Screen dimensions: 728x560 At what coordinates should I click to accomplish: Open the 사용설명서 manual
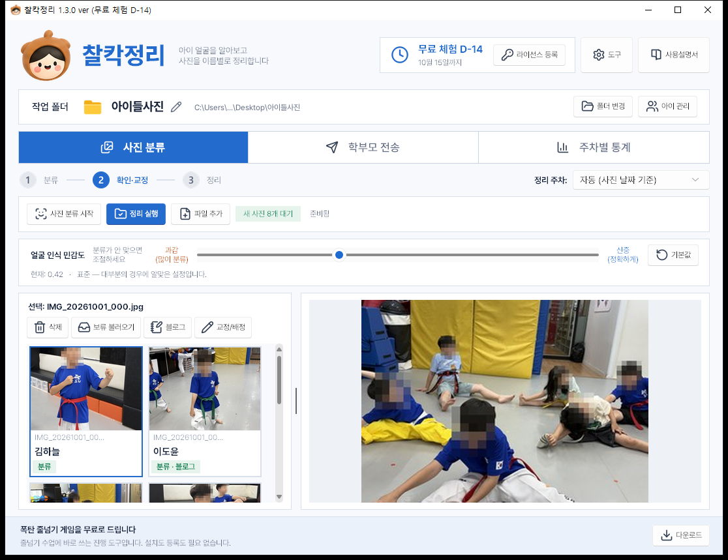[x=674, y=55]
